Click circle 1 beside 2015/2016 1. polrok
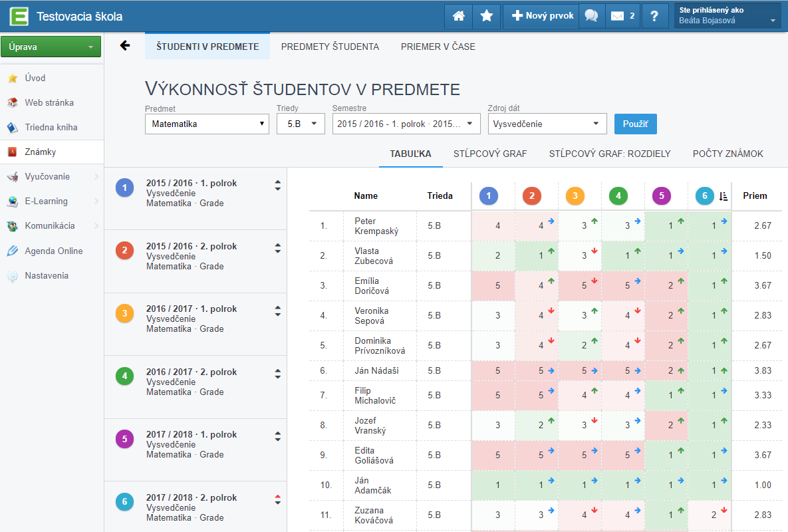 [x=124, y=188]
